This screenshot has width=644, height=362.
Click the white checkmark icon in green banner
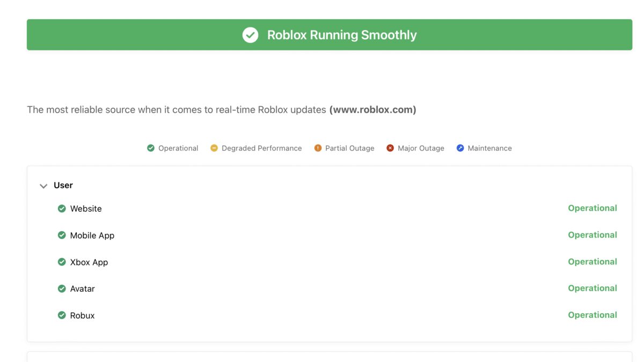click(250, 35)
